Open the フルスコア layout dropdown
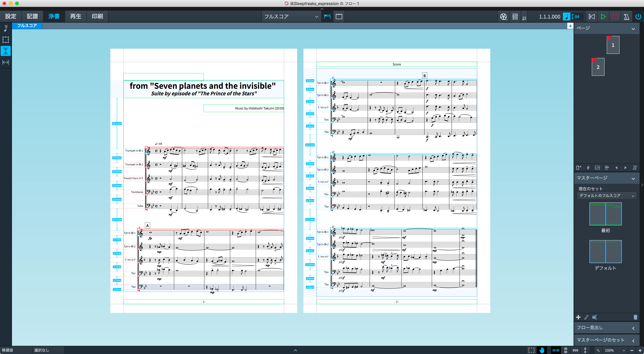 (x=291, y=16)
